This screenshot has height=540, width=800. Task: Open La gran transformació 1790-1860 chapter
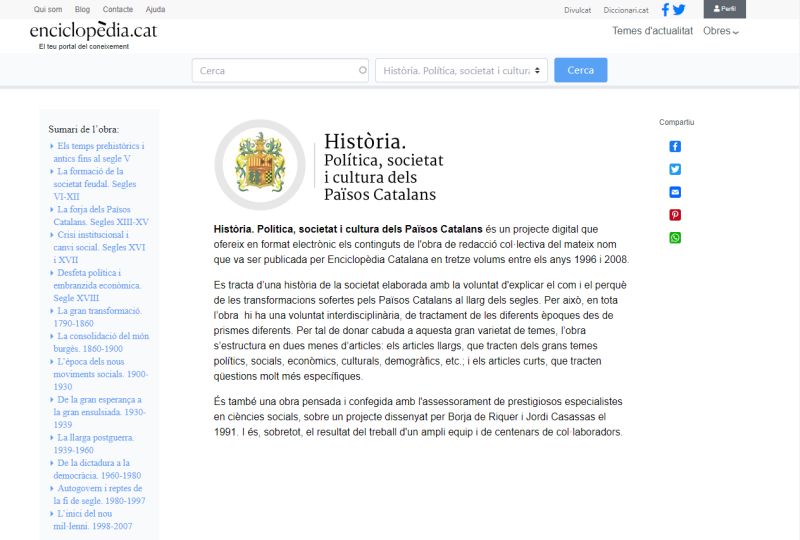click(x=97, y=317)
